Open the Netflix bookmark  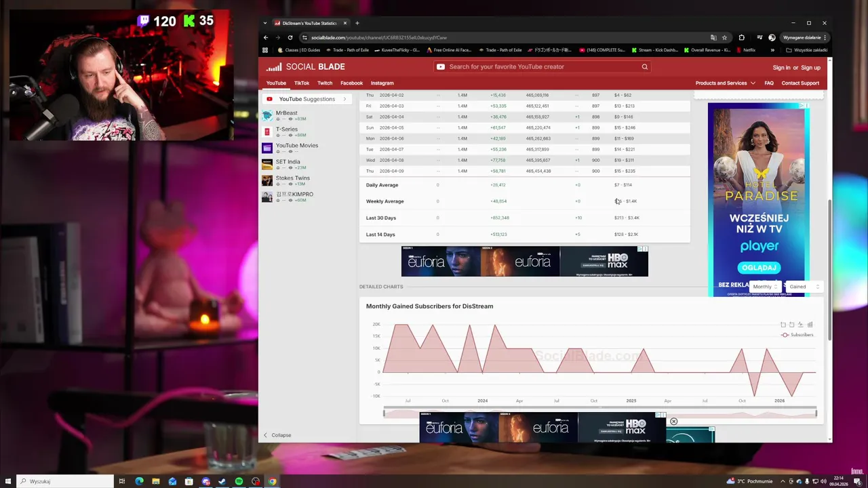(x=746, y=49)
